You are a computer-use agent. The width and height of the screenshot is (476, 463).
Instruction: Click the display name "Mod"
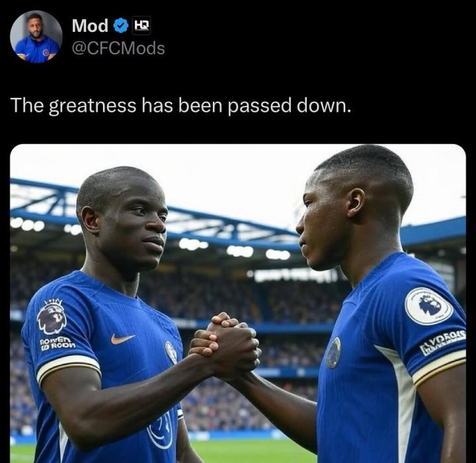point(90,26)
